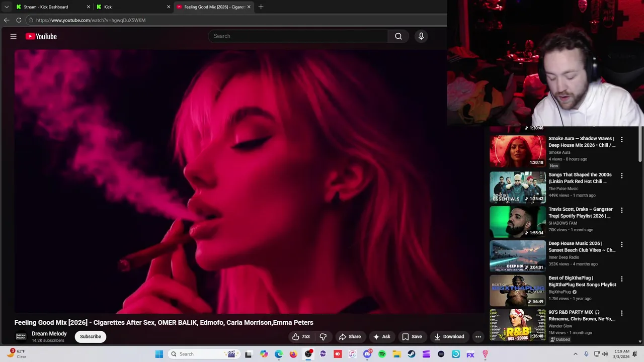The image size is (644, 362).
Task: Open 90'S R&B Party Mix thumbnail
Action: coord(518,325)
